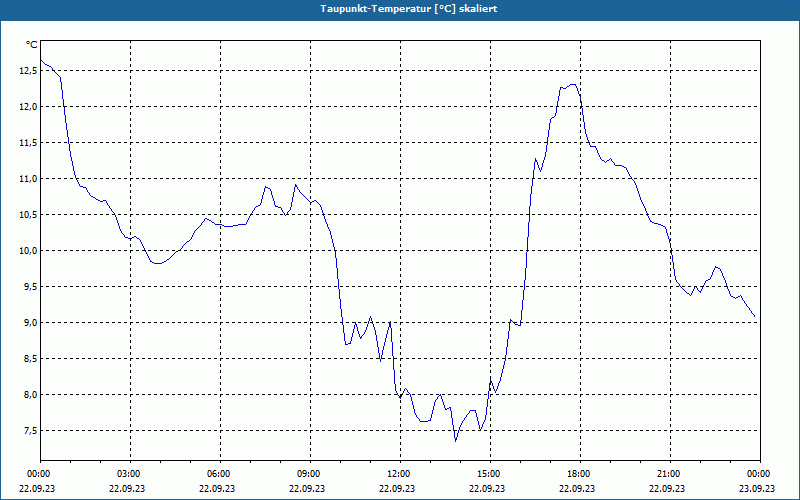This screenshot has width=800, height=500.
Task: Click the chart title 'Taupunkt-Temperatur [°C] skaliert'
Action: (409, 9)
